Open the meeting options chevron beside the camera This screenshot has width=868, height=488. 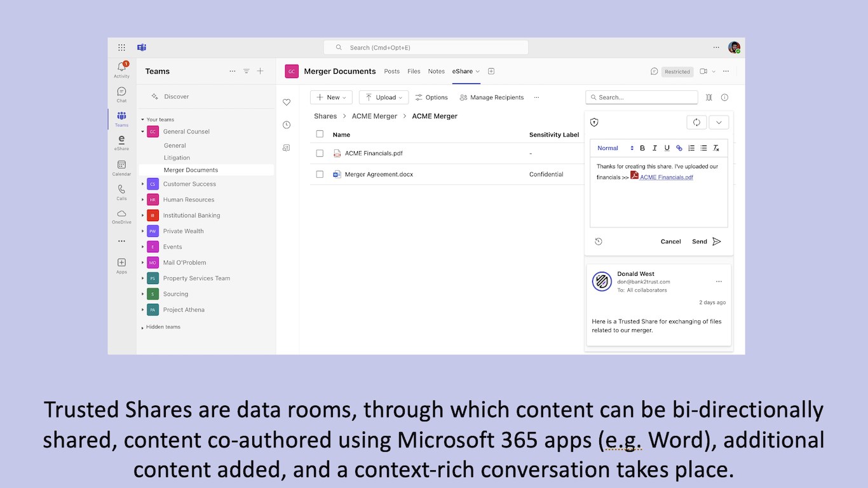click(x=714, y=71)
